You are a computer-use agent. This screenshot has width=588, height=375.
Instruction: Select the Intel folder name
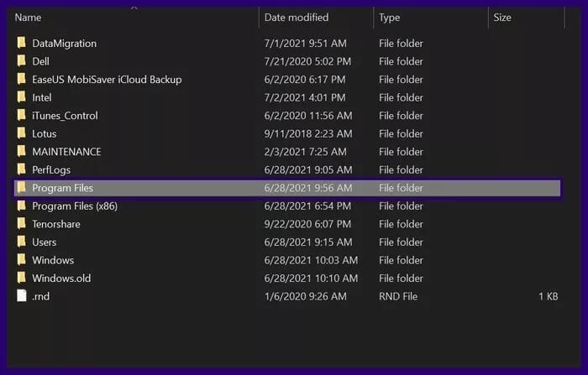(42, 97)
